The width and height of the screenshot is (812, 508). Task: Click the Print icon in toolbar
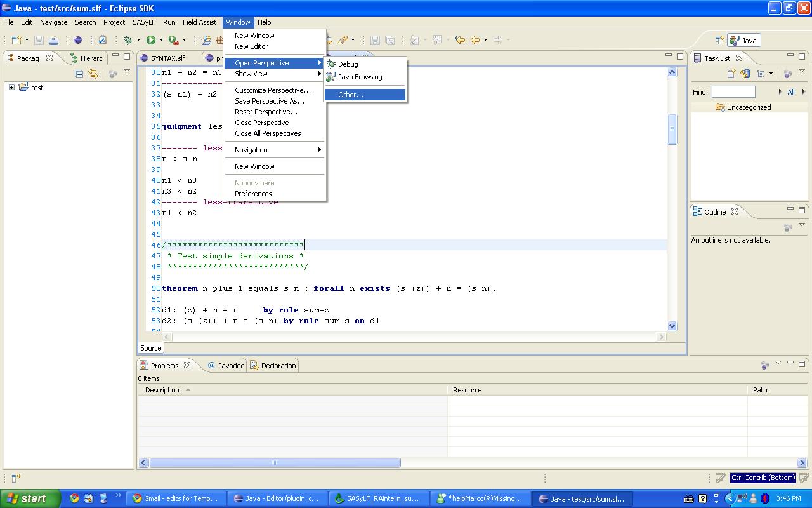click(53, 40)
